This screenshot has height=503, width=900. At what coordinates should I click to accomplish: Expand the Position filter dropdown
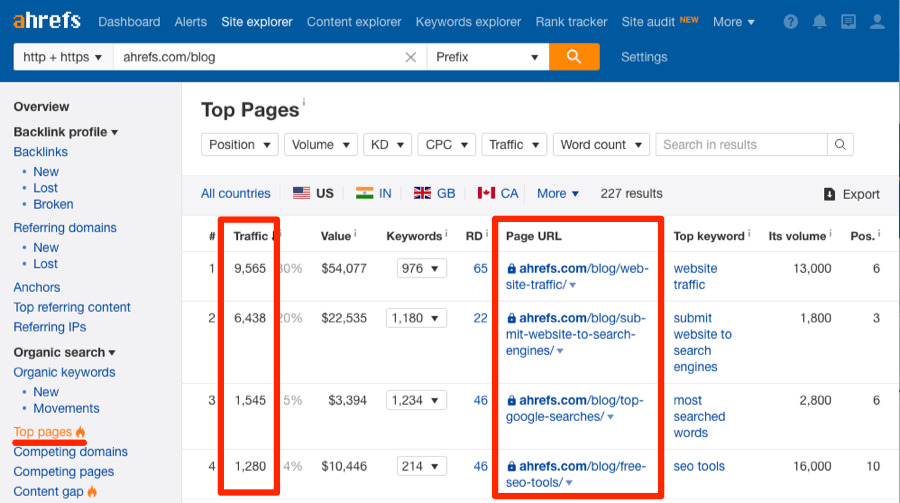[x=239, y=145]
